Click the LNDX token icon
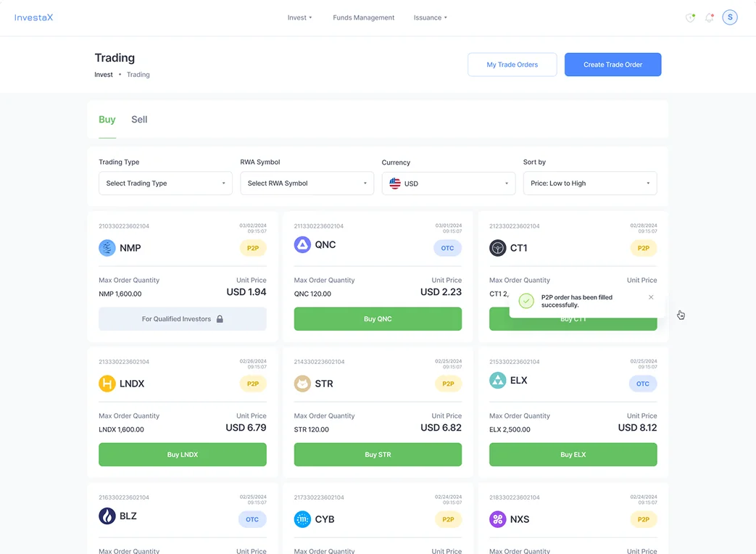 pos(107,384)
